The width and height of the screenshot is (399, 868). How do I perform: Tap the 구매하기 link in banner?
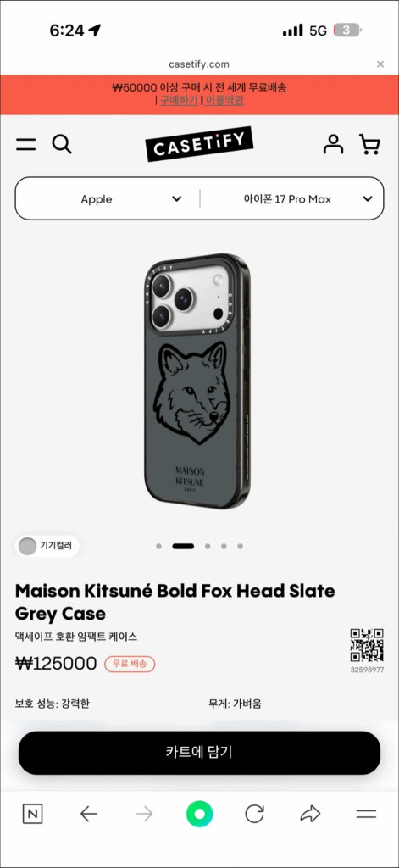[180, 101]
